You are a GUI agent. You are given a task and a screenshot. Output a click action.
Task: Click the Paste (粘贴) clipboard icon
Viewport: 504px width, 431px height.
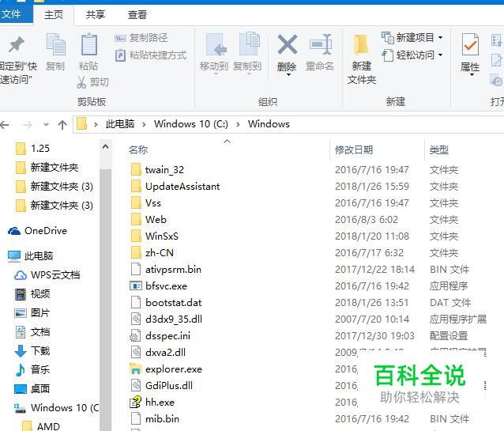click(x=88, y=44)
